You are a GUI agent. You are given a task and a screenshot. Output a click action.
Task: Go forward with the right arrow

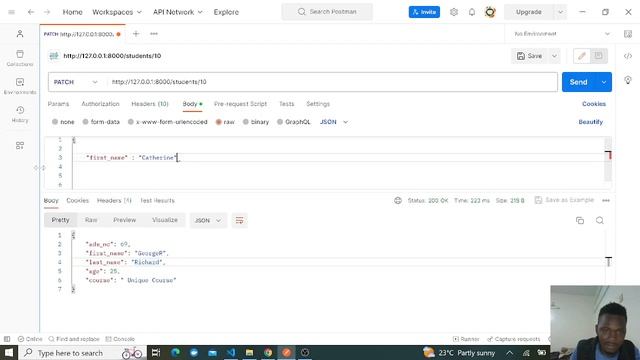[x=47, y=12]
